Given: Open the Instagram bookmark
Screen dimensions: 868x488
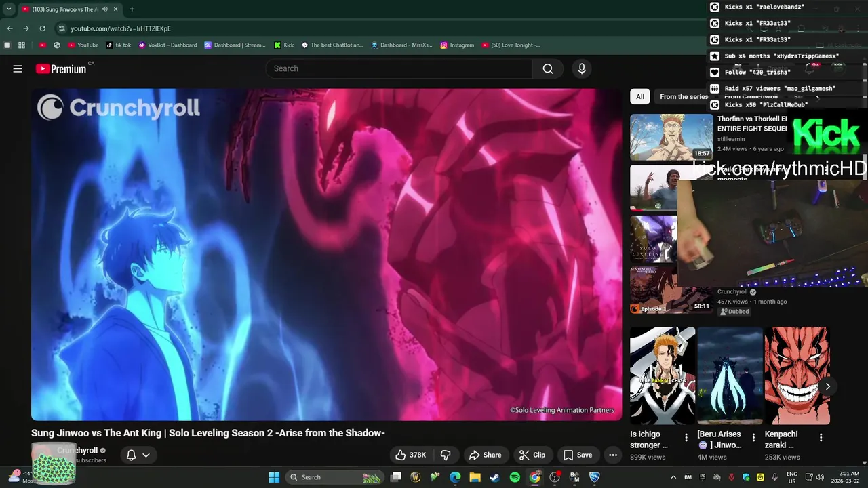Looking at the screenshot, I should (x=457, y=45).
